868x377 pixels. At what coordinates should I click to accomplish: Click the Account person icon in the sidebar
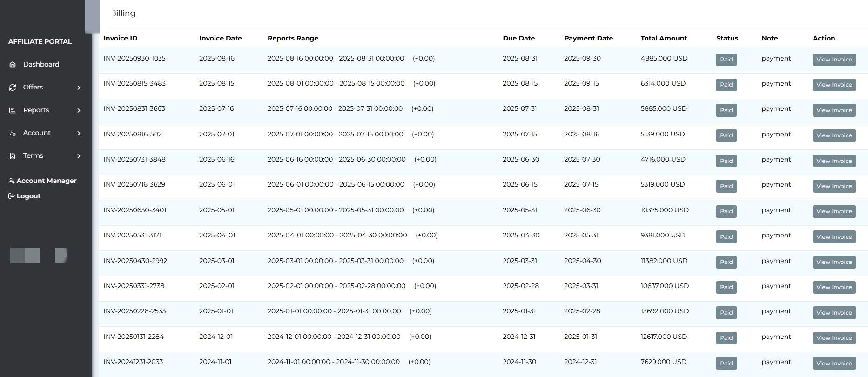click(13, 133)
